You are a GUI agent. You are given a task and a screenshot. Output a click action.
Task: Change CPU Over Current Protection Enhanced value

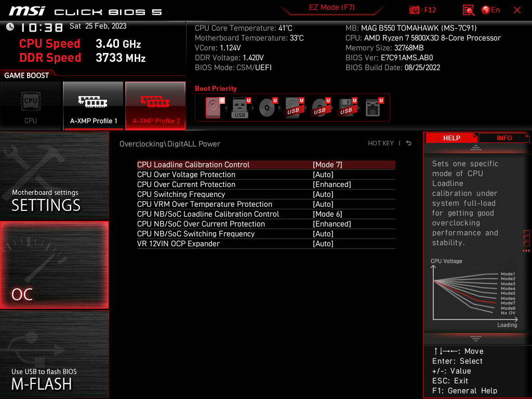coord(332,184)
